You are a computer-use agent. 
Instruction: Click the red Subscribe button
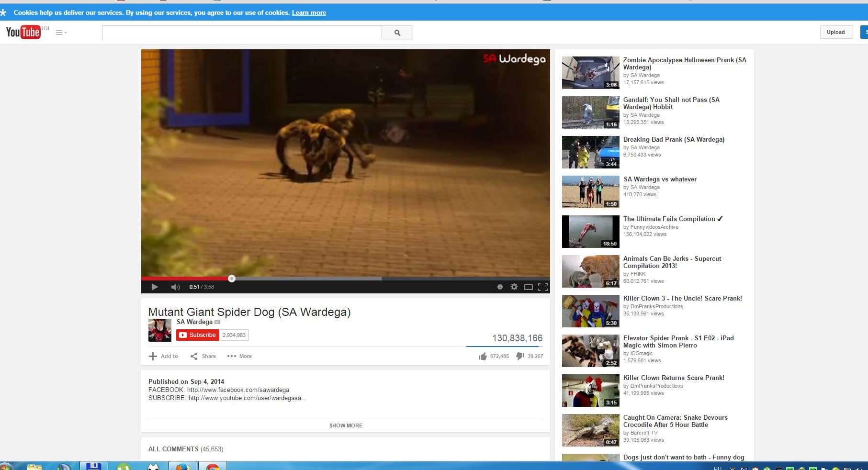(x=198, y=335)
